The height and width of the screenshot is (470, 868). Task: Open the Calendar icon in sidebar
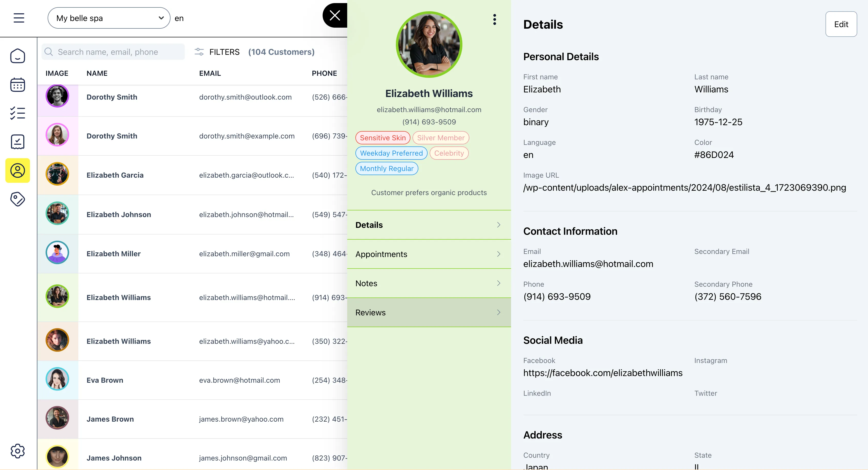pos(18,85)
